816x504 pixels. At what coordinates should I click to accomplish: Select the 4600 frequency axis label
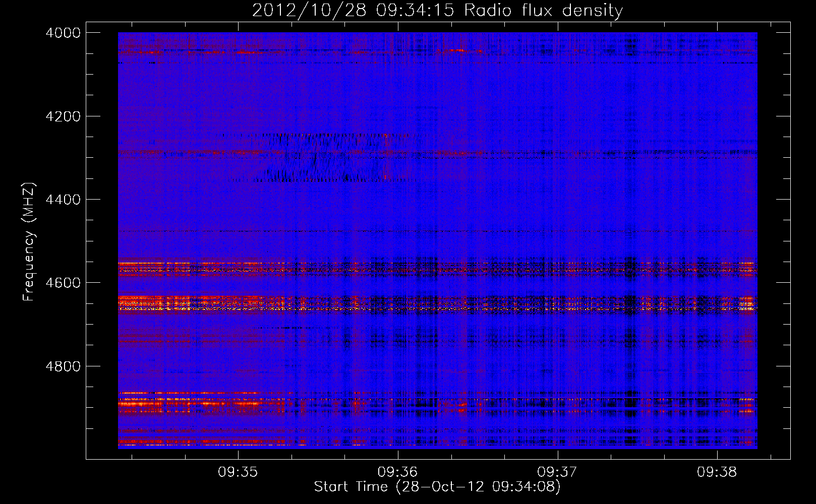click(63, 283)
